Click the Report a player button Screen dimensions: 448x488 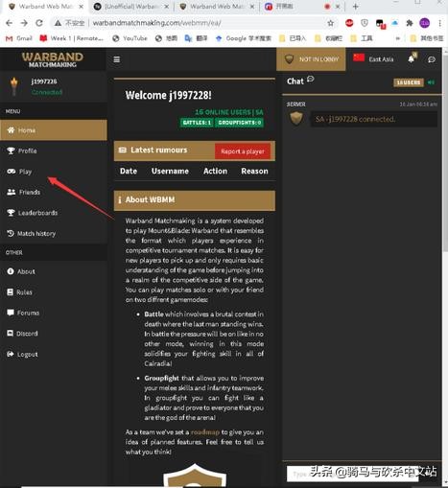point(243,151)
